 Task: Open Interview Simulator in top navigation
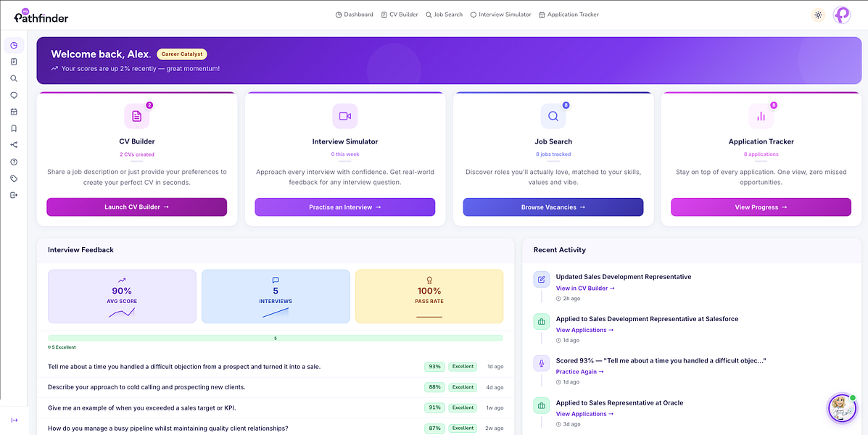500,14
